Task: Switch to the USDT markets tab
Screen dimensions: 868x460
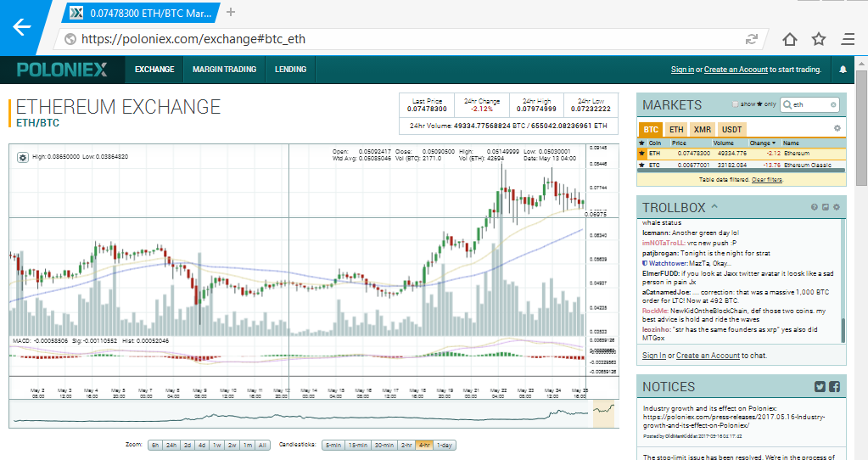Action: (x=731, y=130)
